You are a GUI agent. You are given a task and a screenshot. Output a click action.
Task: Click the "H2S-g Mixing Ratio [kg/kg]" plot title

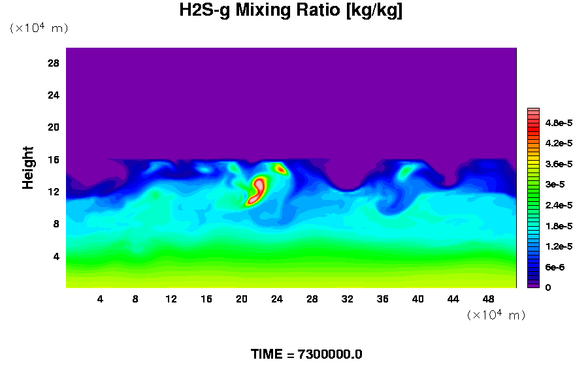(x=291, y=11)
